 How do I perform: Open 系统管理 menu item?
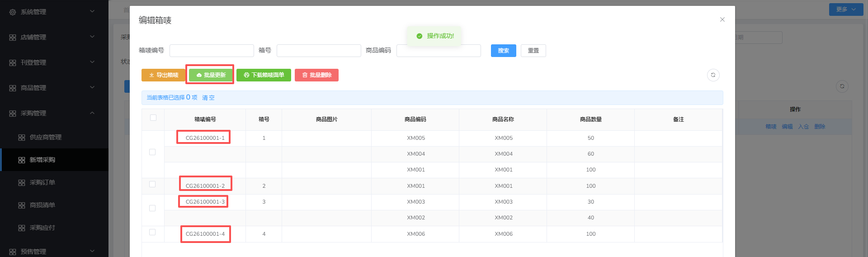coord(54,12)
